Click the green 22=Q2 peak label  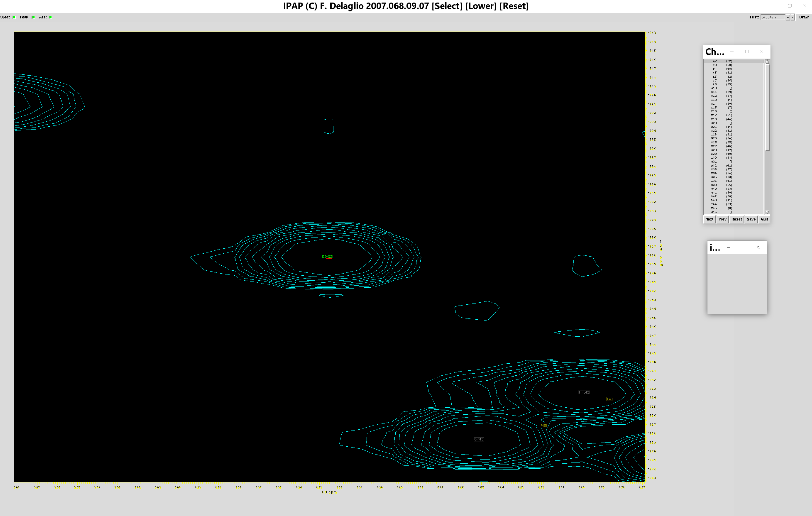click(x=327, y=257)
